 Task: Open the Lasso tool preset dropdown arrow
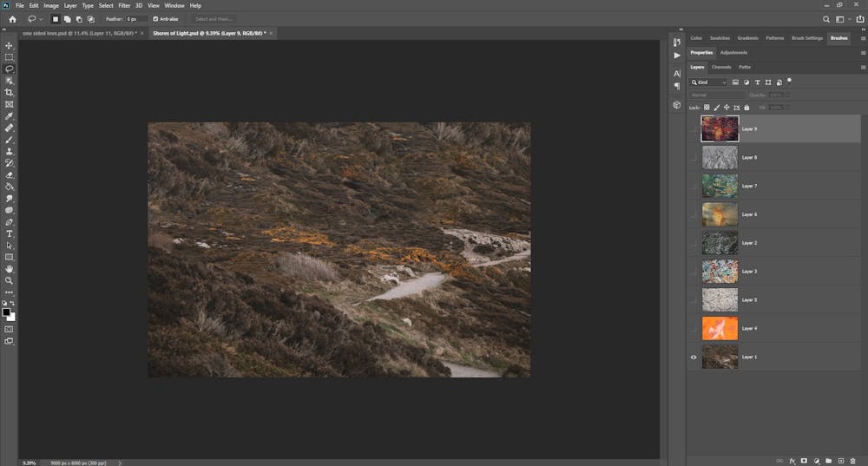click(x=41, y=19)
